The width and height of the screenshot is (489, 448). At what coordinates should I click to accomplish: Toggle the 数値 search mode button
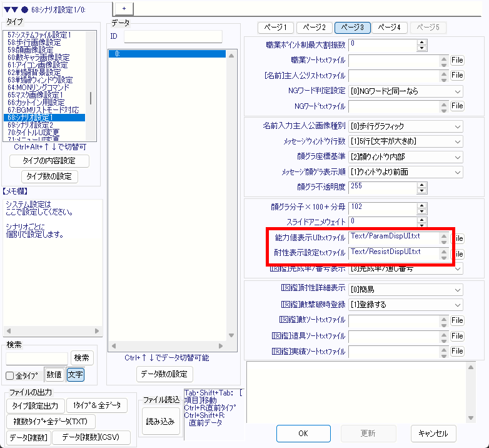click(x=54, y=375)
